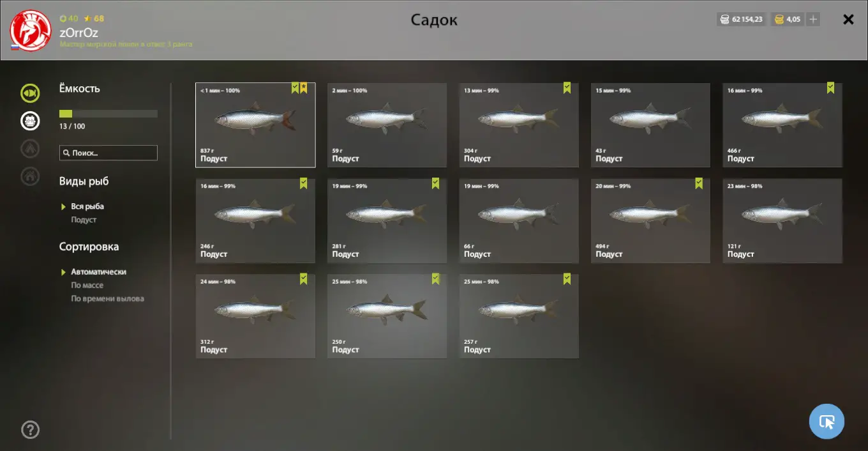Click the capacity bar showing 13 / 100

(x=108, y=114)
